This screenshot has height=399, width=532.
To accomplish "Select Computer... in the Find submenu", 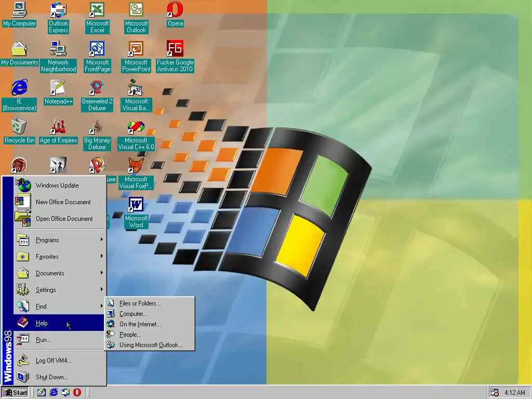I will coord(150,314).
